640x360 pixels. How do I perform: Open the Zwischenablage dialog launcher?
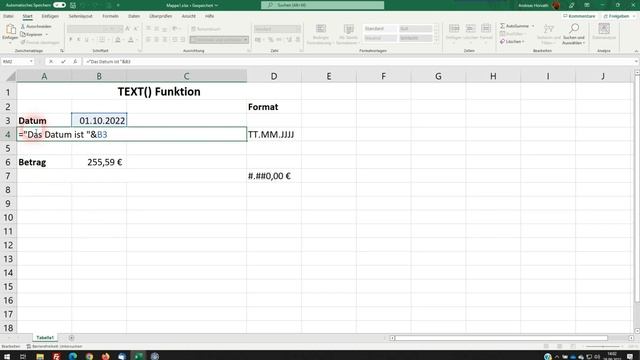(62, 51)
